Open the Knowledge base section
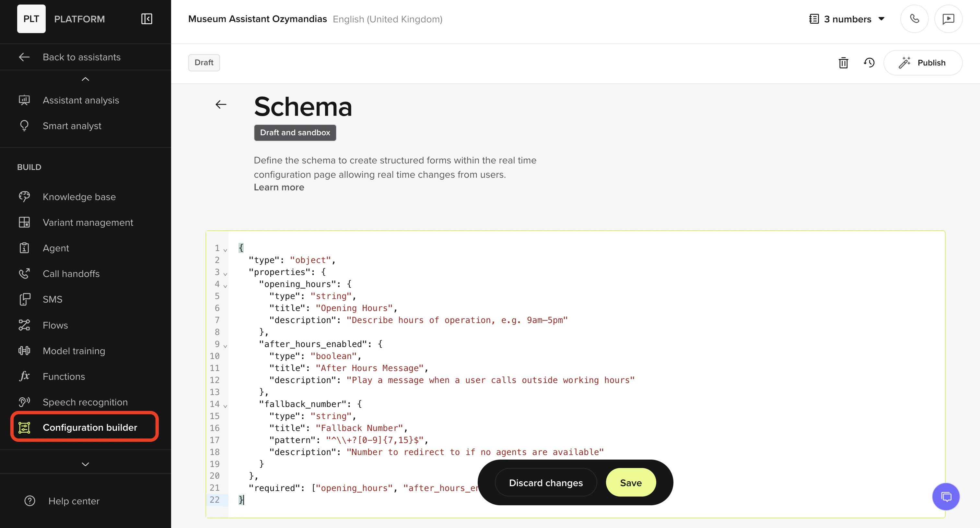 (x=79, y=197)
